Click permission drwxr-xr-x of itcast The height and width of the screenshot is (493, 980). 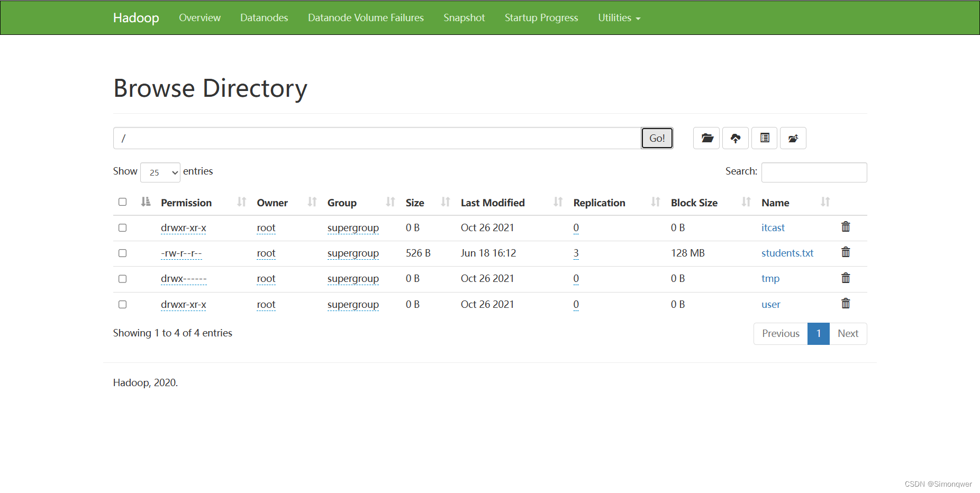184,228
